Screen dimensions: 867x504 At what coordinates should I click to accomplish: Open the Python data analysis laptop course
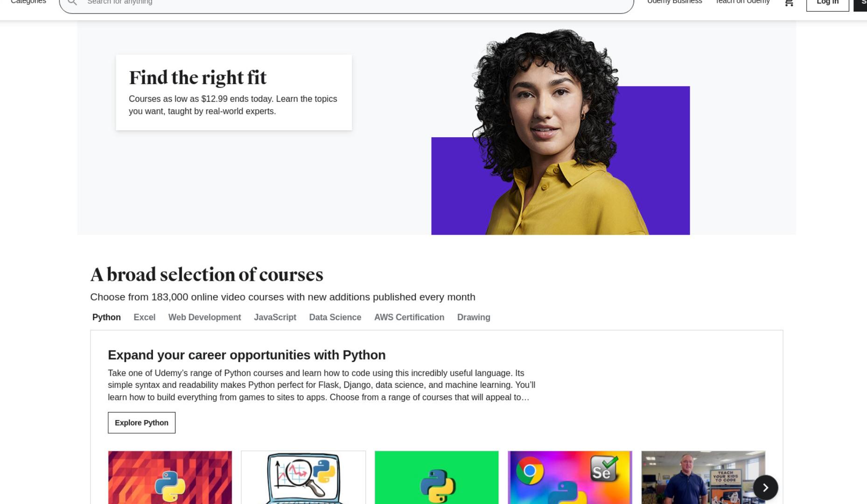pos(303,477)
